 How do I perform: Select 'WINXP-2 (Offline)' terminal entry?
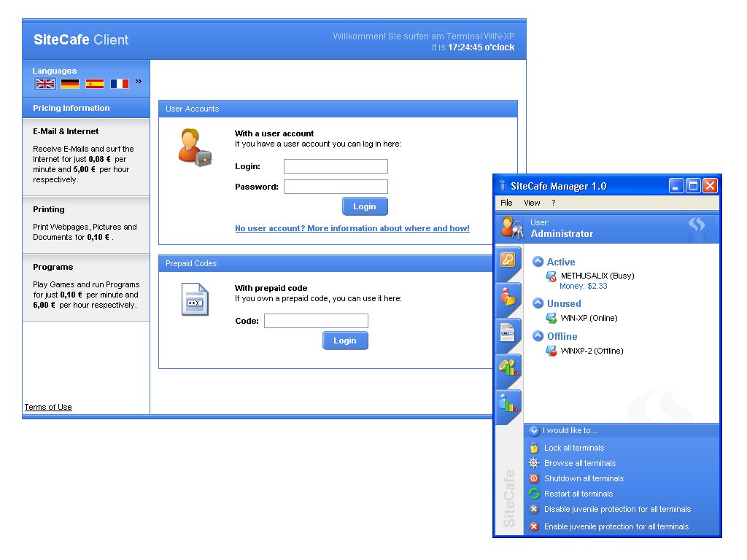(x=592, y=351)
